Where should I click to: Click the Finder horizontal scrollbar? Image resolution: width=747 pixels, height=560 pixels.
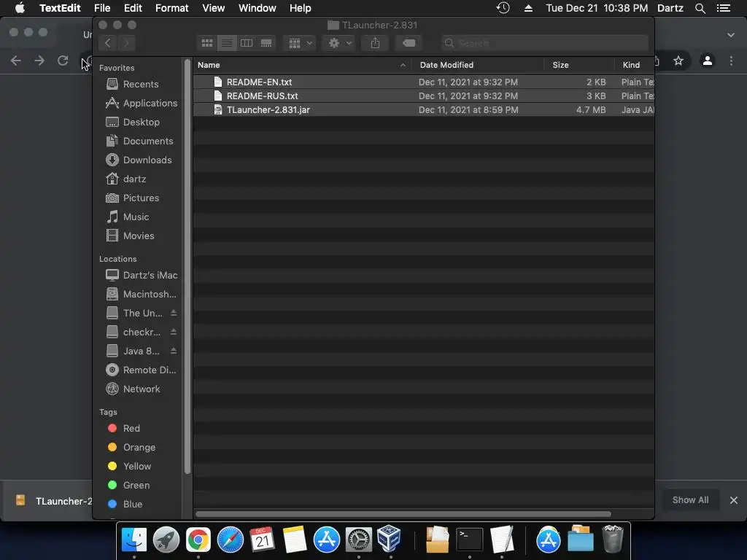click(x=403, y=514)
